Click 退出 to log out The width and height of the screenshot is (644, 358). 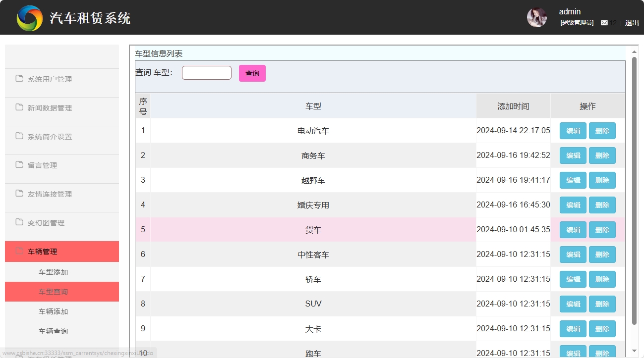(x=631, y=22)
